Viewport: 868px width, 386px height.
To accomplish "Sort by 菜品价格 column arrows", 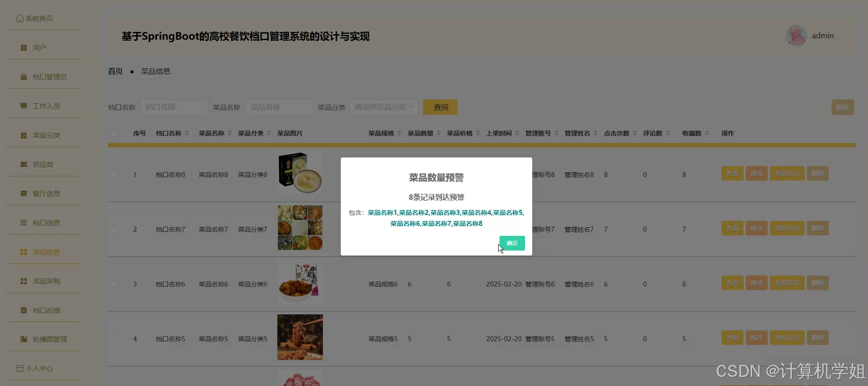I will (x=478, y=133).
